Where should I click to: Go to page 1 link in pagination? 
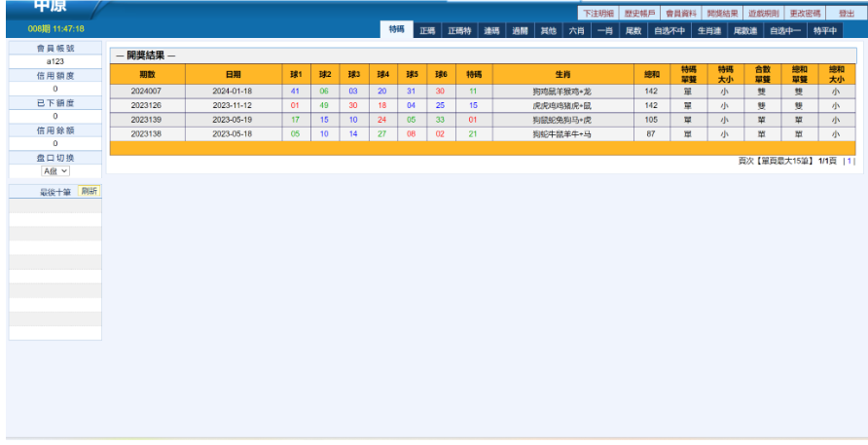(x=850, y=161)
